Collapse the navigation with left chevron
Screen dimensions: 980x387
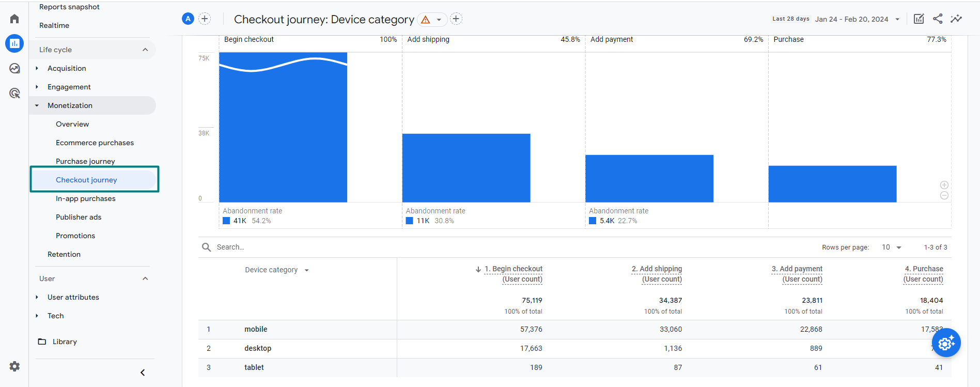point(143,373)
